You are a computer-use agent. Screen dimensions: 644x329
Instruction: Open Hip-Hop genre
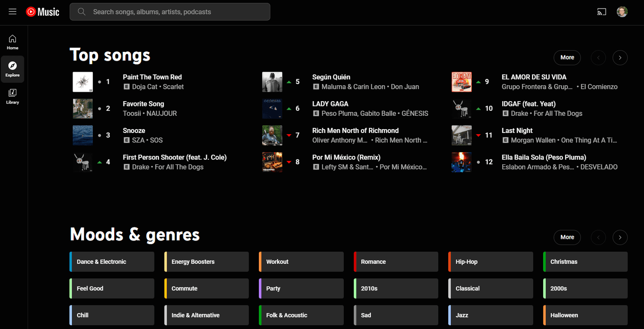point(491,262)
